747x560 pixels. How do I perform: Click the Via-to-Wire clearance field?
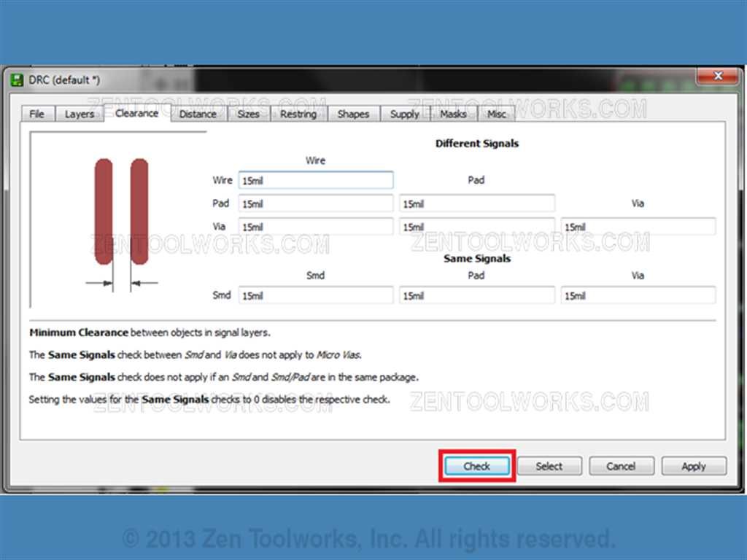316,227
